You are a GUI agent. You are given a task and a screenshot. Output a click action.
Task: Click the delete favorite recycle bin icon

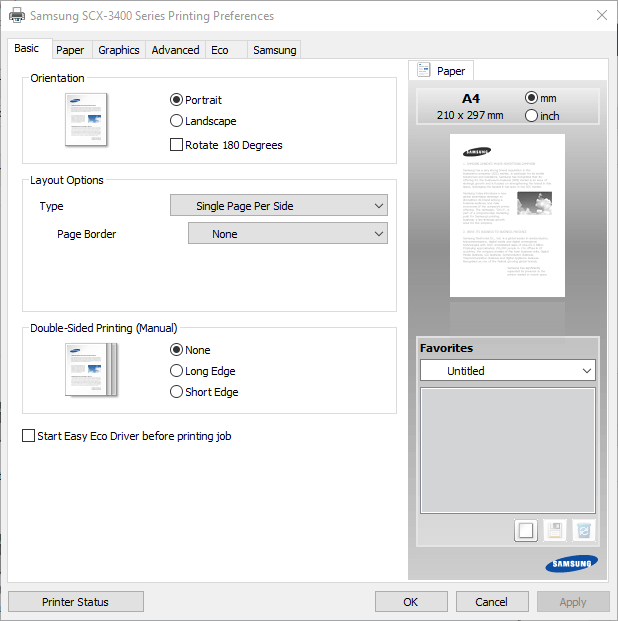(584, 530)
